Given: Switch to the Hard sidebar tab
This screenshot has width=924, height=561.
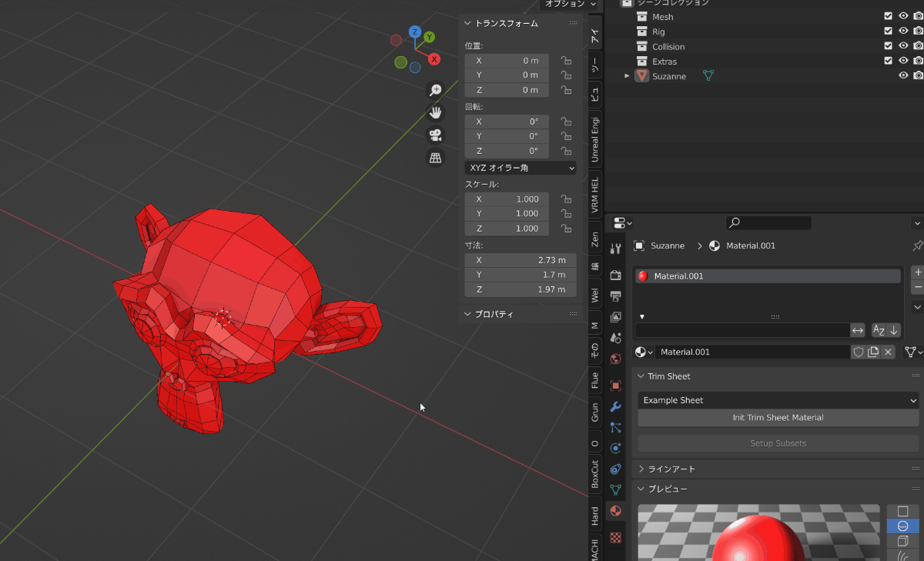Looking at the screenshot, I should click(594, 516).
